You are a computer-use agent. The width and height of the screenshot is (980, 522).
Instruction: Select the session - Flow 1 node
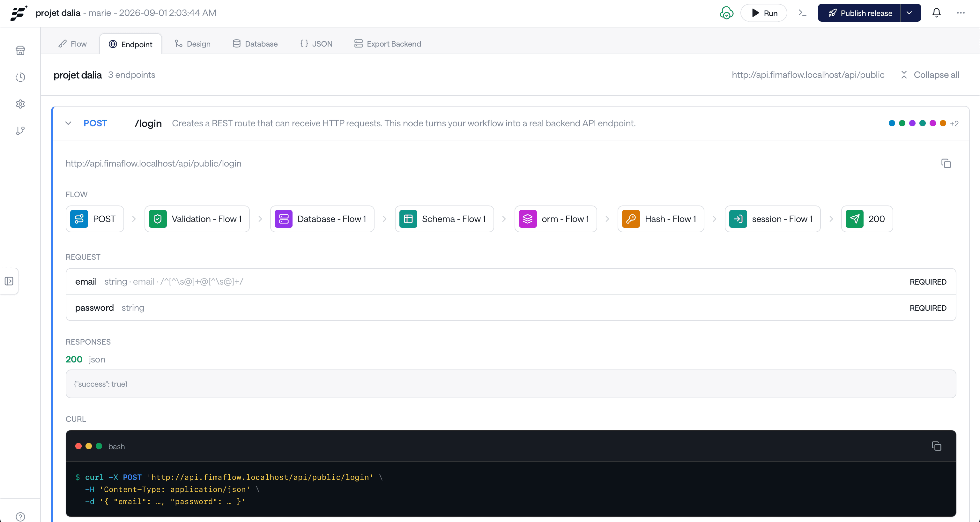coord(772,219)
